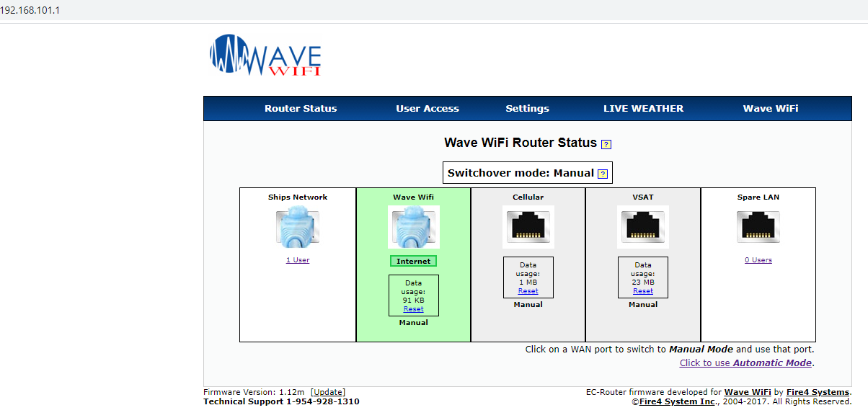
Task: Open Fire4 System Inc. copyright link
Action: (678, 401)
